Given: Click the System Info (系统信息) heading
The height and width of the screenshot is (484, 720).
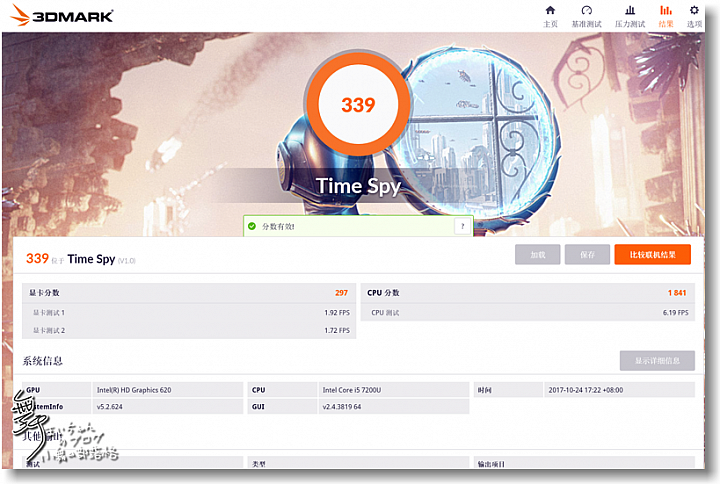Looking at the screenshot, I should coord(43,361).
